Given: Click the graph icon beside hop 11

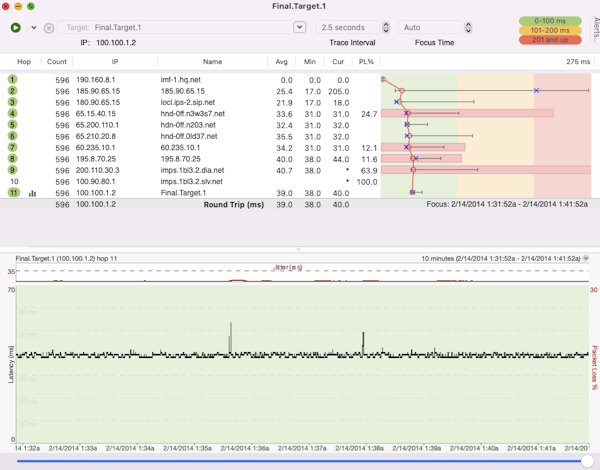Looking at the screenshot, I should (x=32, y=193).
